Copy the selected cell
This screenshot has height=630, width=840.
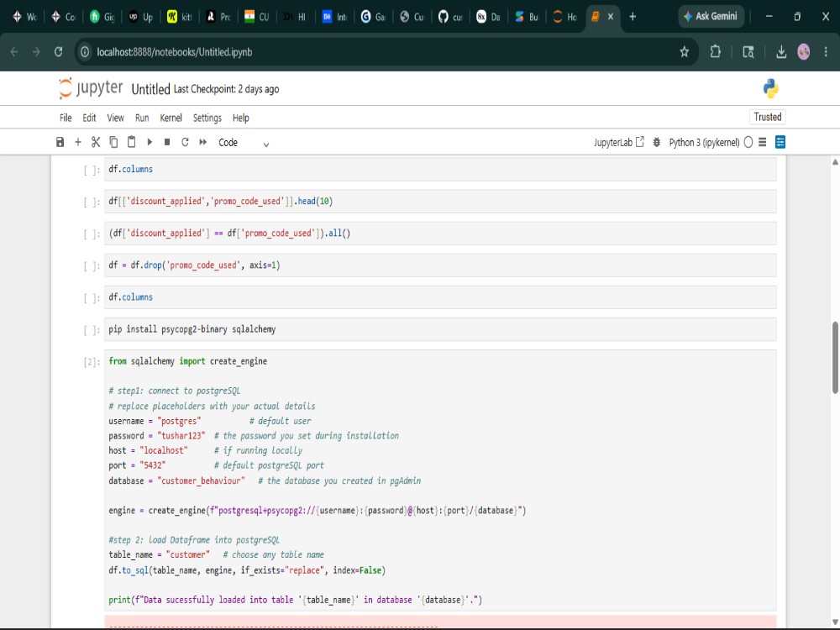(113, 142)
